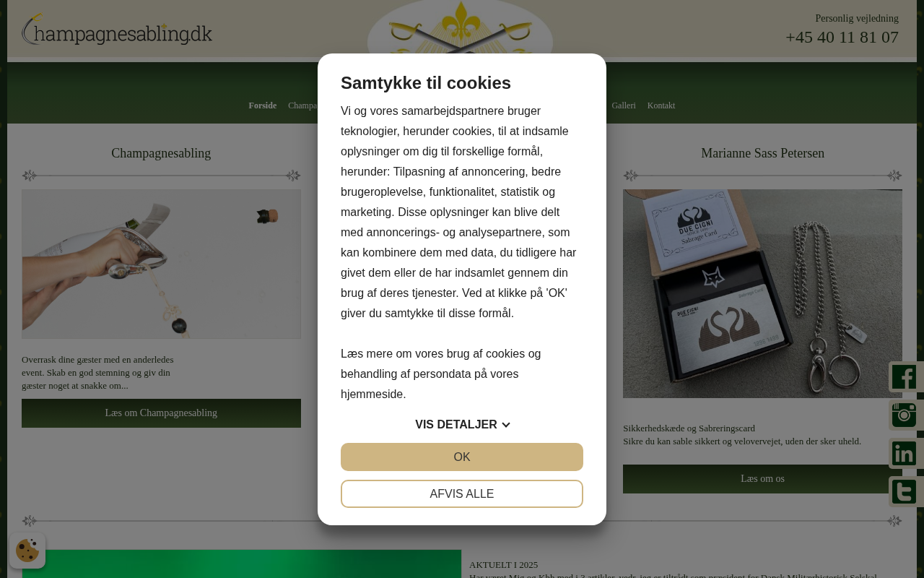Open the Kontakt menu item

pyautogui.click(x=661, y=105)
